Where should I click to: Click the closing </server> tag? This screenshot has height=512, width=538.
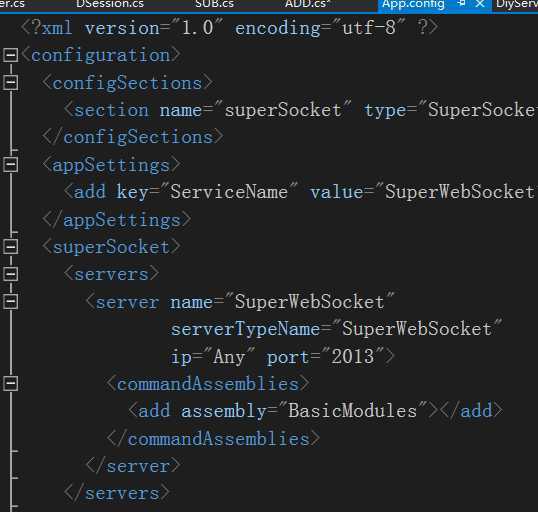click(133, 466)
